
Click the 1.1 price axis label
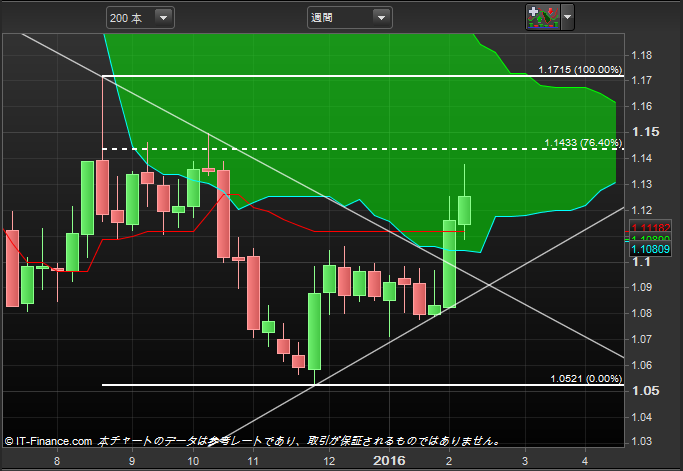tap(641, 261)
